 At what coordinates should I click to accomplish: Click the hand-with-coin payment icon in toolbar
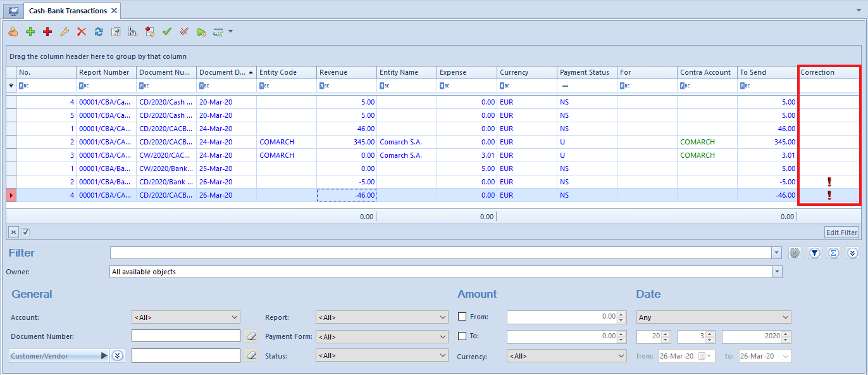[13, 32]
